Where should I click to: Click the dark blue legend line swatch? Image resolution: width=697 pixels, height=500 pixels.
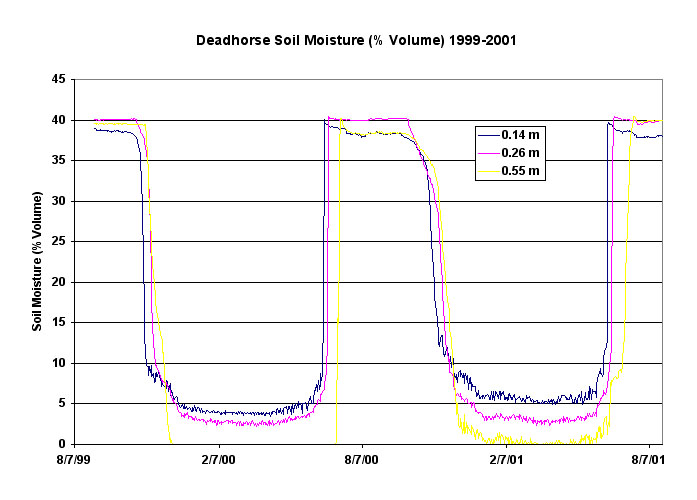(x=488, y=134)
